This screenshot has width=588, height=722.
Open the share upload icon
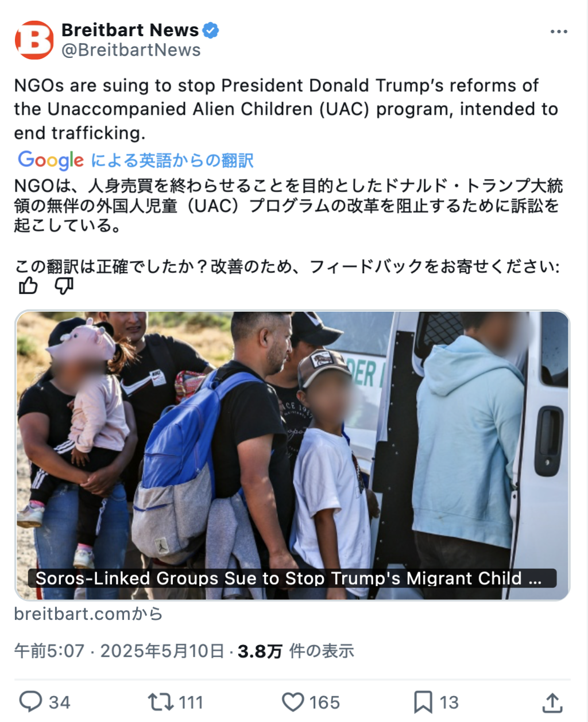pyautogui.click(x=552, y=702)
